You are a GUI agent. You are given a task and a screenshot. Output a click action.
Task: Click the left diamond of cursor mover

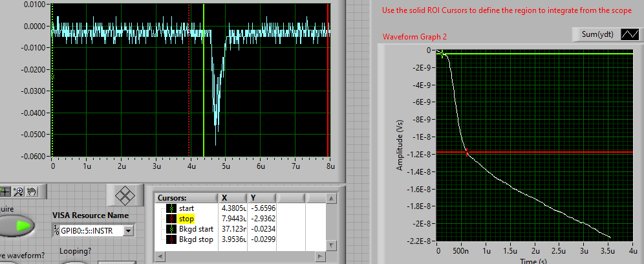(119, 195)
